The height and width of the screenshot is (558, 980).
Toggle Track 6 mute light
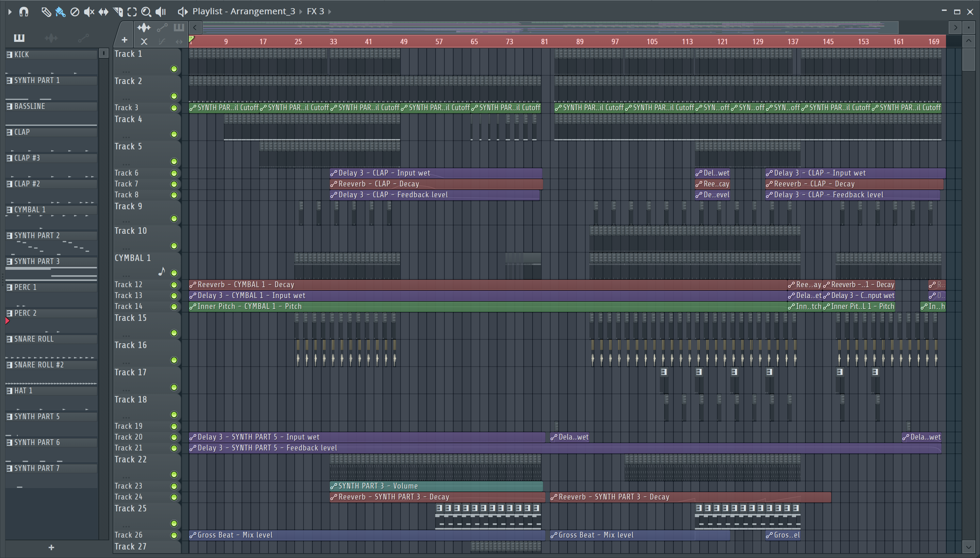(174, 173)
